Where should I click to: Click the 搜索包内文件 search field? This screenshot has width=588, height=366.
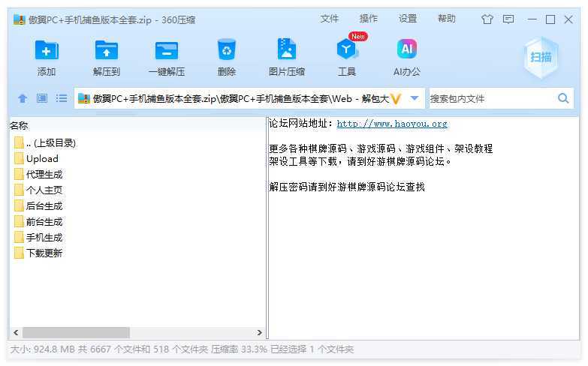pyautogui.click(x=490, y=98)
